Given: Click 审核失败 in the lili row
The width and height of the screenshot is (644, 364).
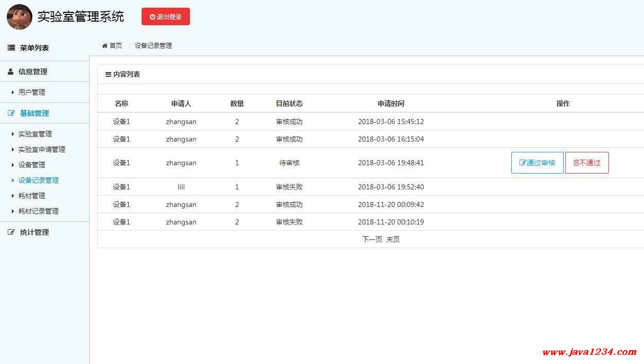Looking at the screenshot, I should click(289, 187).
